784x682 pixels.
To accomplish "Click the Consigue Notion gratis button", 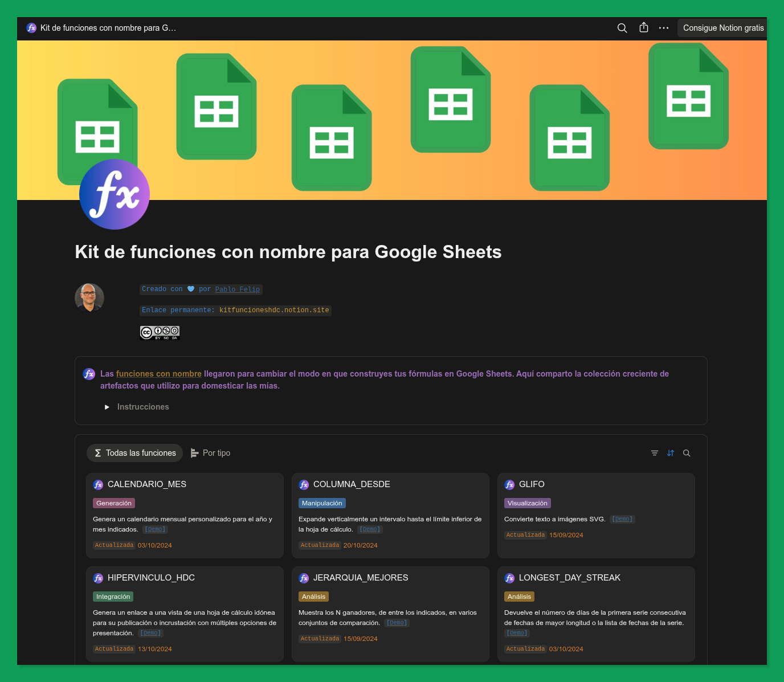I will point(723,28).
